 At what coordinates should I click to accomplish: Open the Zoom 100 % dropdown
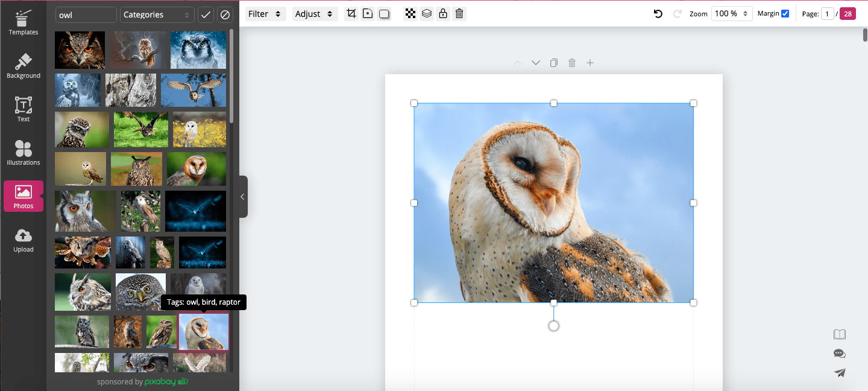[732, 13]
